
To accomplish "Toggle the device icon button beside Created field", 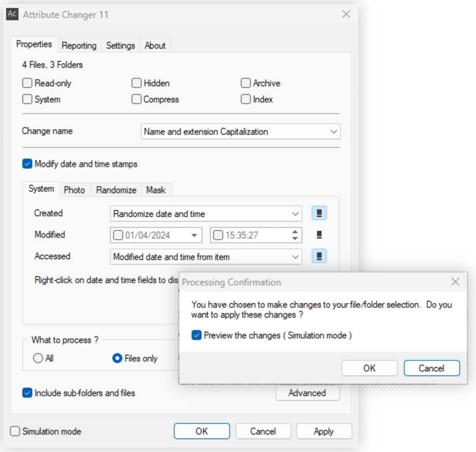I will click(x=319, y=213).
